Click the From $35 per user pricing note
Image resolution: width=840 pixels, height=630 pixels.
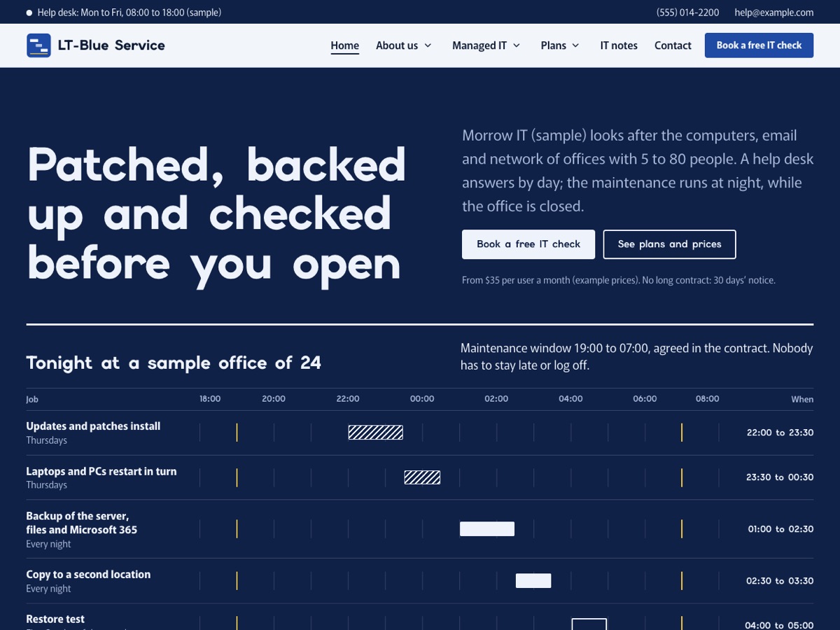coord(619,280)
